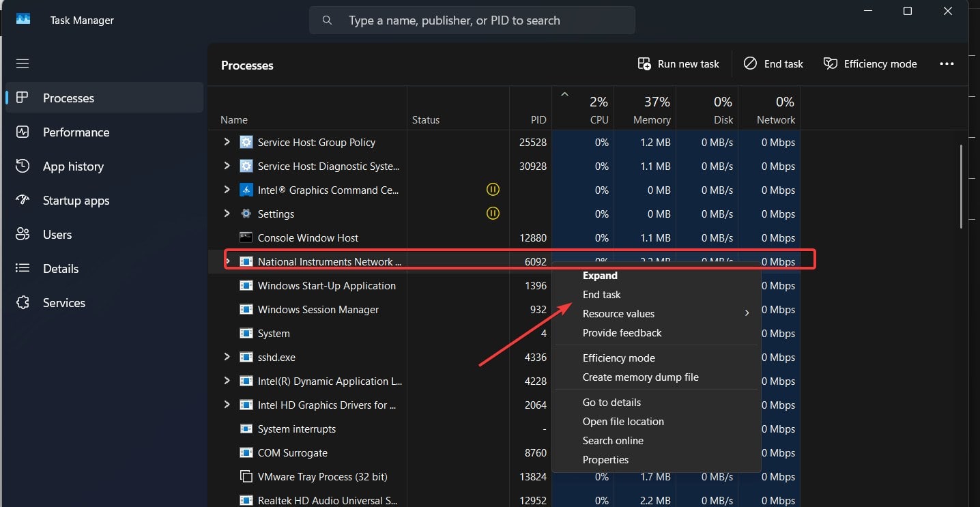The height and width of the screenshot is (507, 980).
Task: Open App history from the sidebar
Action: pyautogui.click(x=73, y=166)
